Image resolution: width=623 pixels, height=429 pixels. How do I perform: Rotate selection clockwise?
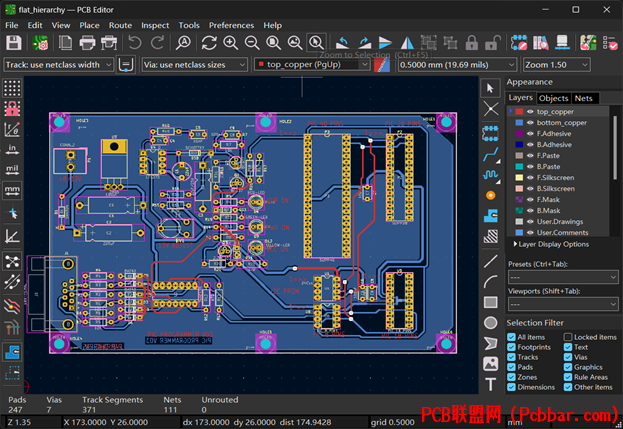(364, 43)
